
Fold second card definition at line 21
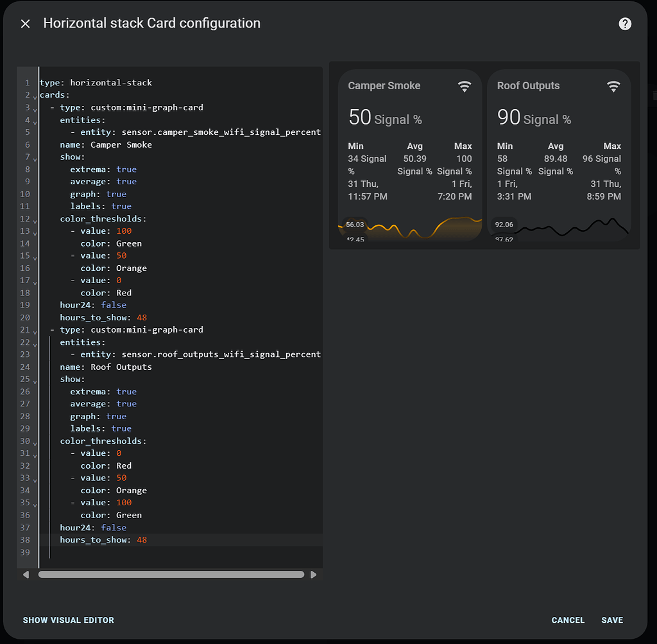click(x=35, y=330)
